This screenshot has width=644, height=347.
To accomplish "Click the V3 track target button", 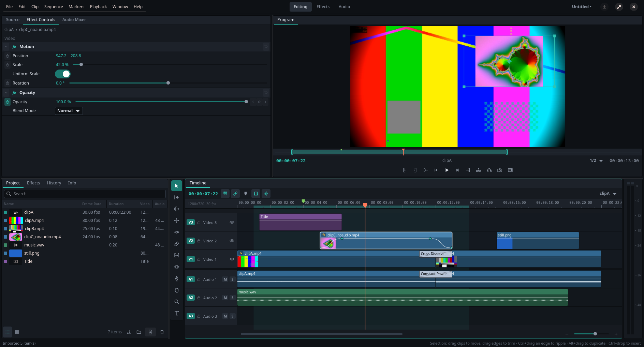I will coord(191,222).
